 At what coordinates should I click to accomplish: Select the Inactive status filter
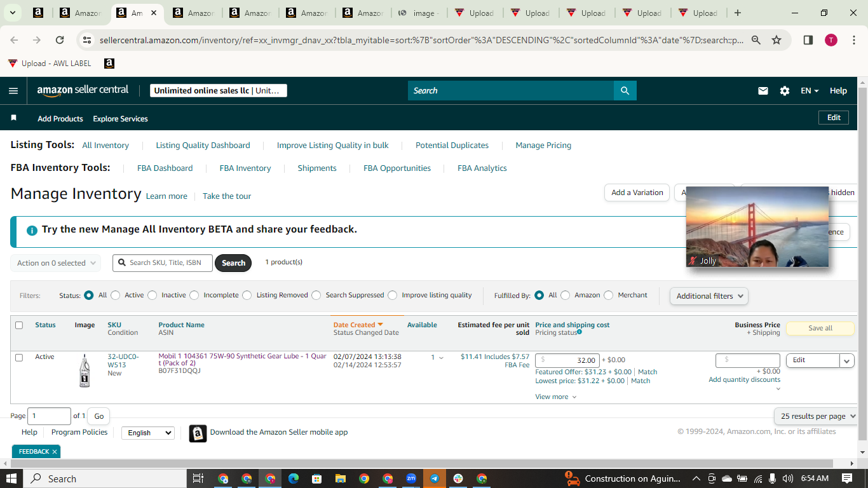coord(152,295)
